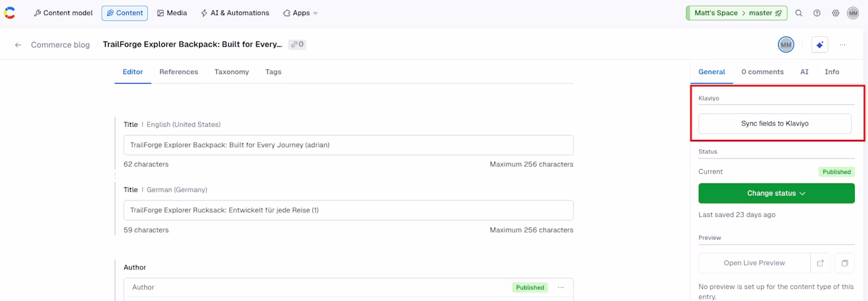Click Open Live Preview button
868x301 pixels.
[x=754, y=263]
